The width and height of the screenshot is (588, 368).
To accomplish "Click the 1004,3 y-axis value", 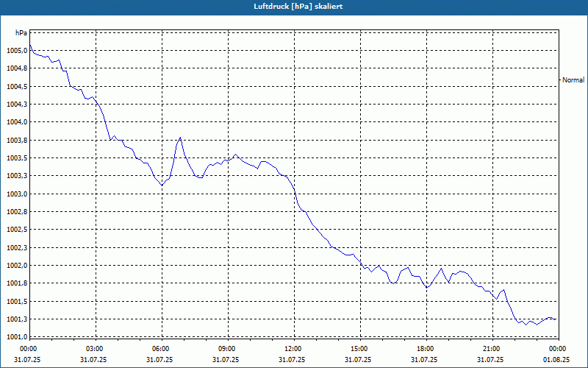I will point(17,104).
